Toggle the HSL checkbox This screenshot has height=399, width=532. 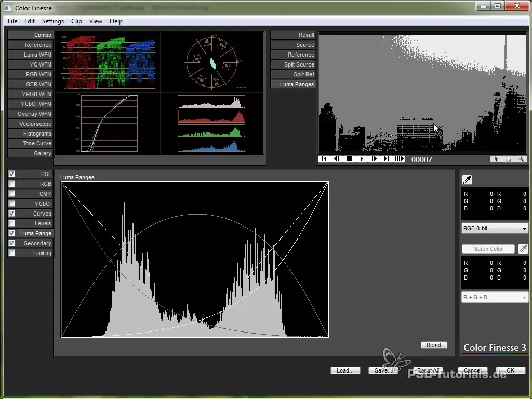12,174
